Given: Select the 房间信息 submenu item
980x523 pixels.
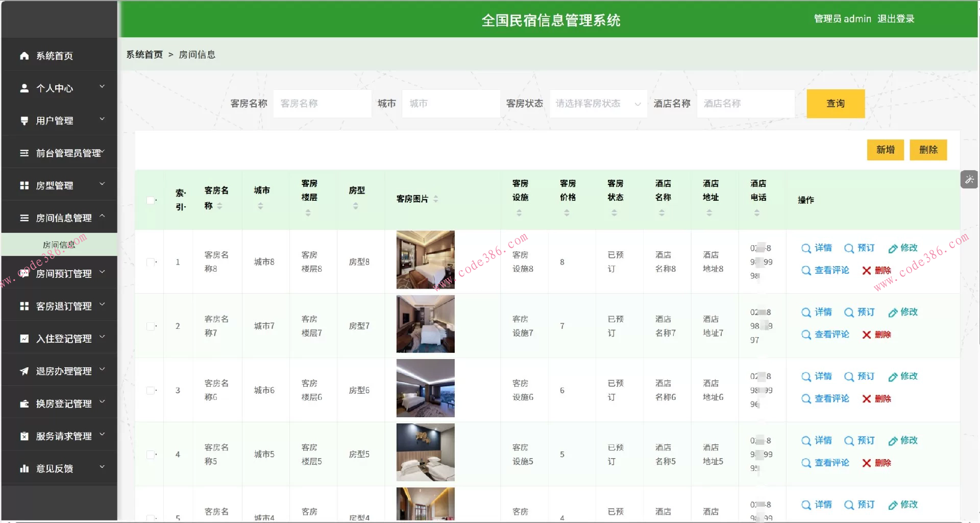Looking at the screenshot, I should pos(60,244).
